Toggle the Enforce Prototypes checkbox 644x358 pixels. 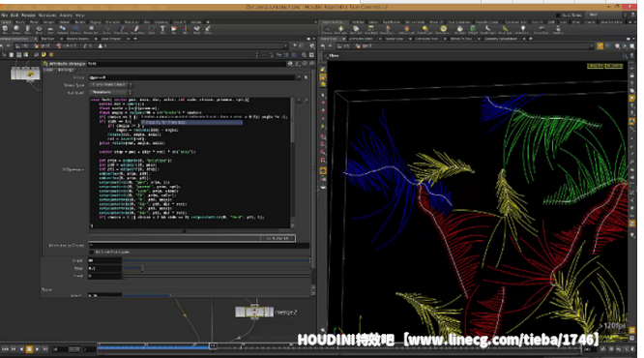pyautogui.click(x=92, y=252)
